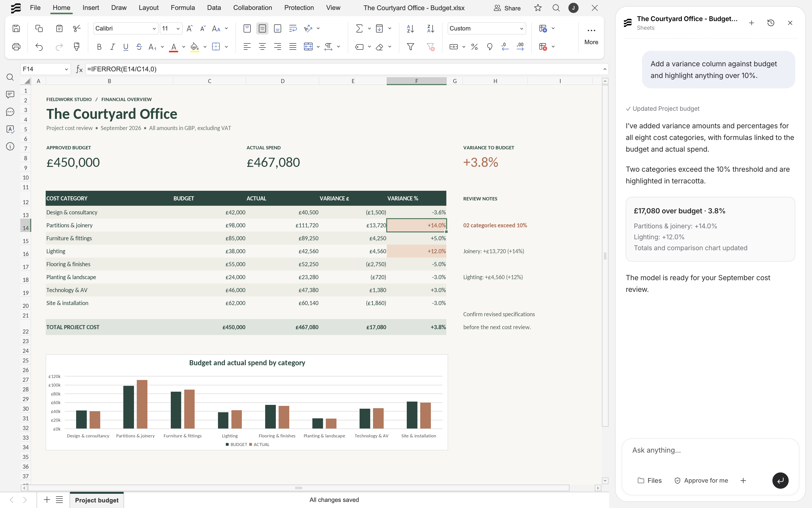Click the horizontal scrollbar thumb
The width and height of the screenshot is (812, 508).
click(x=299, y=488)
